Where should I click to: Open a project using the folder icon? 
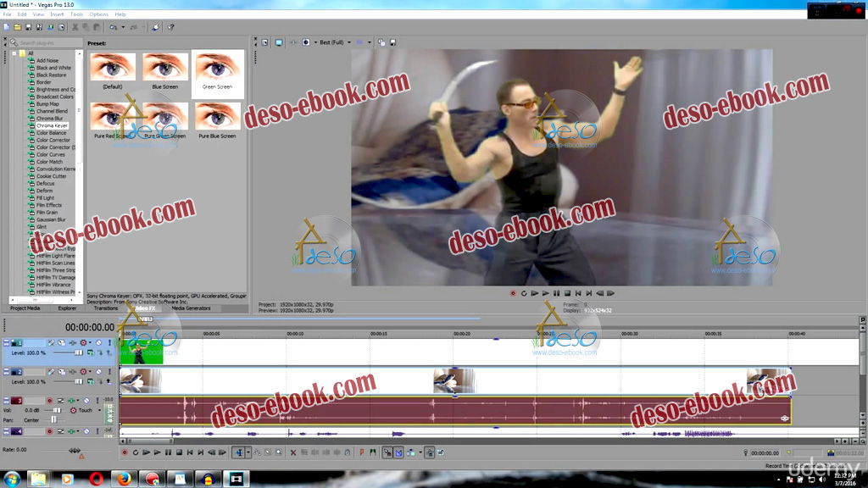[18, 27]
